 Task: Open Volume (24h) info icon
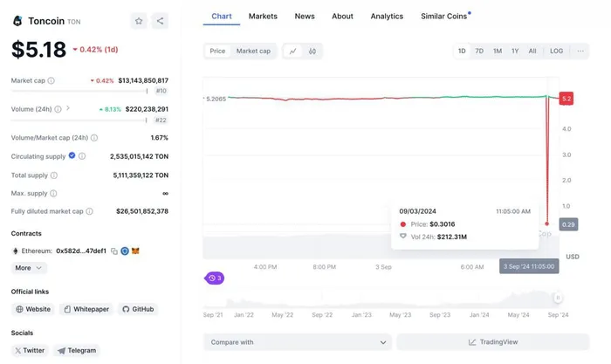pyautogui.click(x=58, y=109)
